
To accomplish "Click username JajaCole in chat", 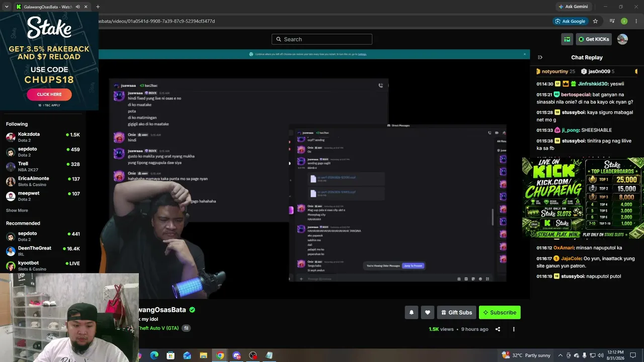I will (572, 258).
